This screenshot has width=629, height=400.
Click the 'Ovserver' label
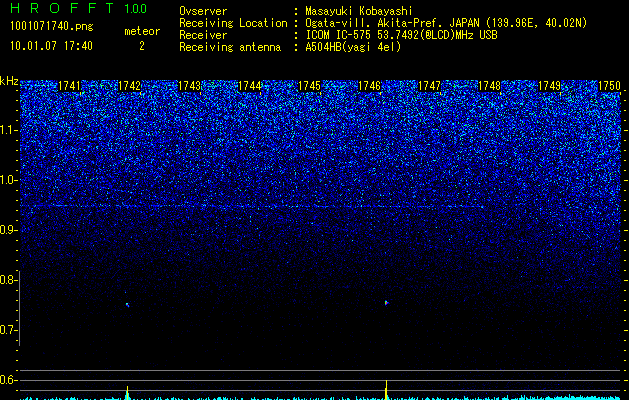(x=203, y=11)
